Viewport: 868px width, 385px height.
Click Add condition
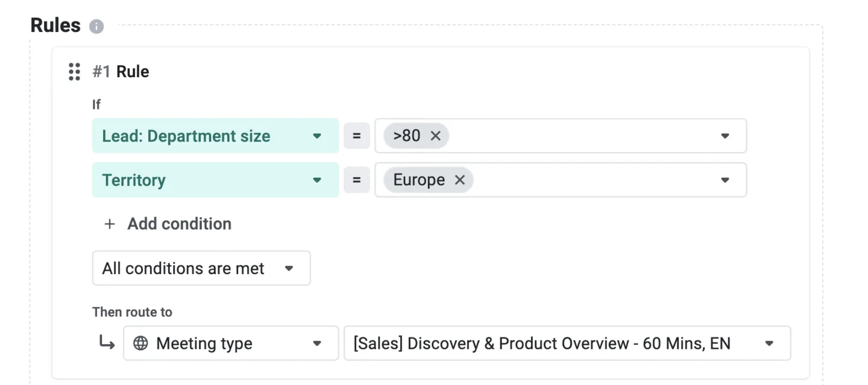coord(179,224)
